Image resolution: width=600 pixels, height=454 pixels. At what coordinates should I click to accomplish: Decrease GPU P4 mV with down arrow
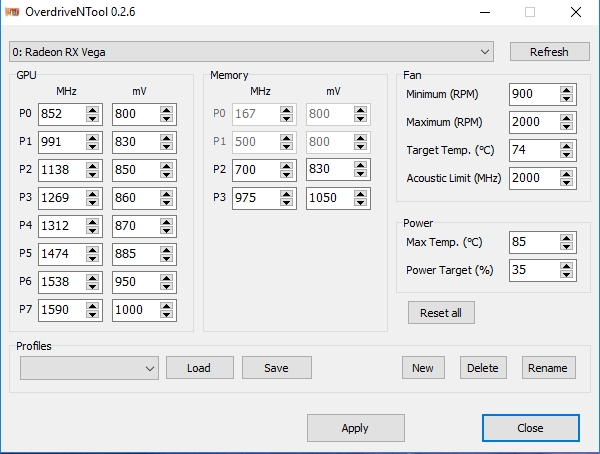point(166,230)
